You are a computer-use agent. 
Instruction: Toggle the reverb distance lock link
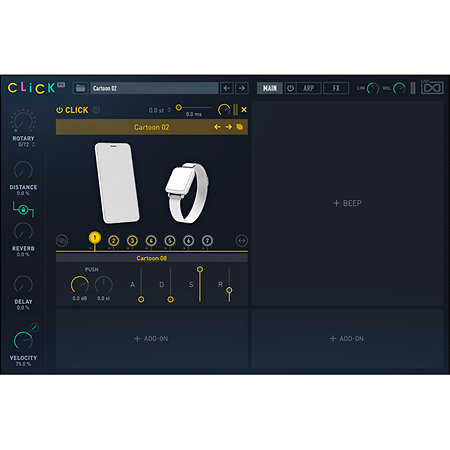(x=23, y=209)
